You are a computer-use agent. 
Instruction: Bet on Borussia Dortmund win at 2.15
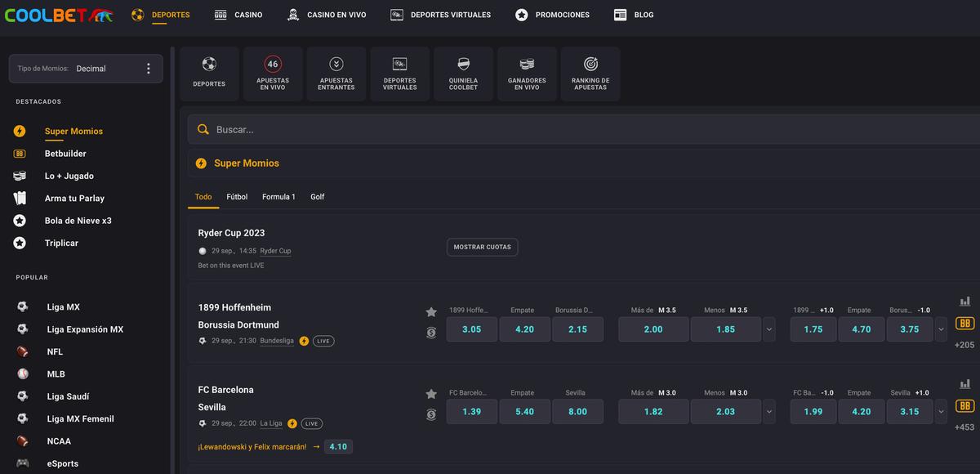[577, 329]
